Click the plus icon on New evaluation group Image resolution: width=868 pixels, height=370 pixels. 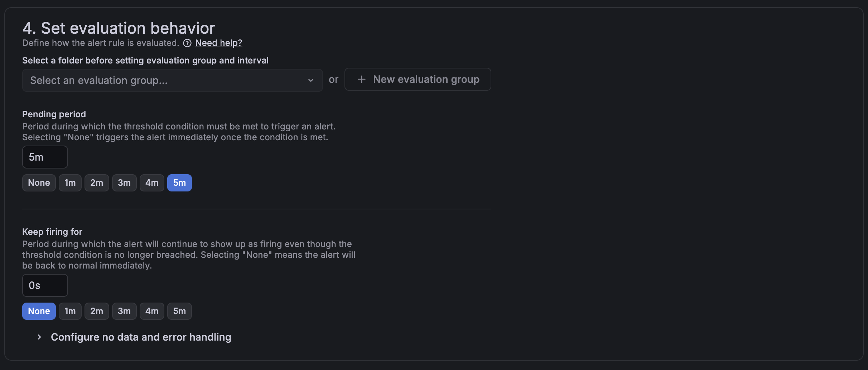[361, 79]
